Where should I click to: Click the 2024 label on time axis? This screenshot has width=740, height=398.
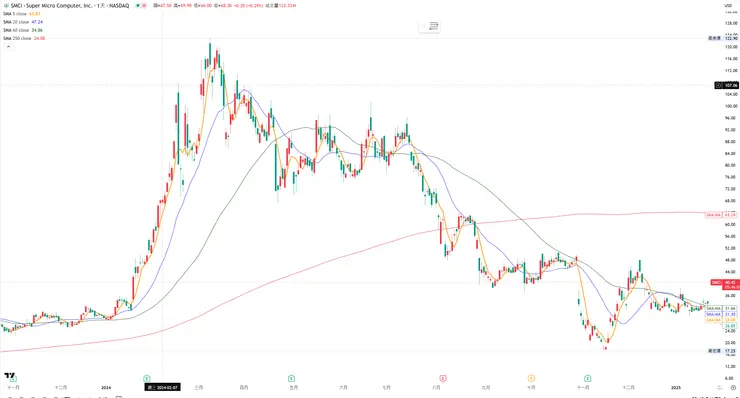[x=106, y=388]
